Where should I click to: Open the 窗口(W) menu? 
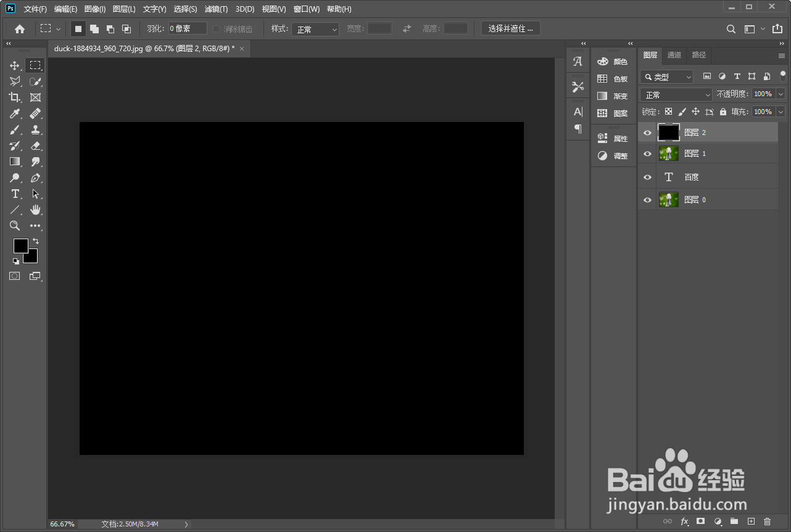[x=307, y=9]
